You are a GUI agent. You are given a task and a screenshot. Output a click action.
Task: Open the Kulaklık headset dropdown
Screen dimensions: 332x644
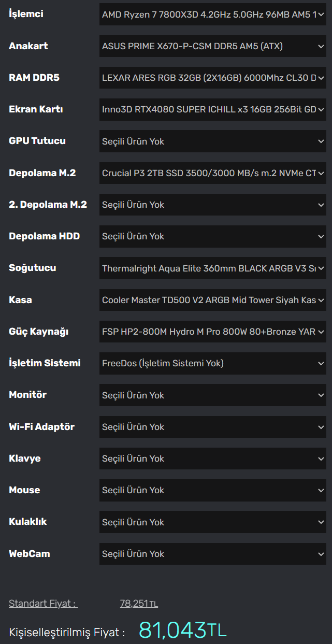tap(212, 522)
